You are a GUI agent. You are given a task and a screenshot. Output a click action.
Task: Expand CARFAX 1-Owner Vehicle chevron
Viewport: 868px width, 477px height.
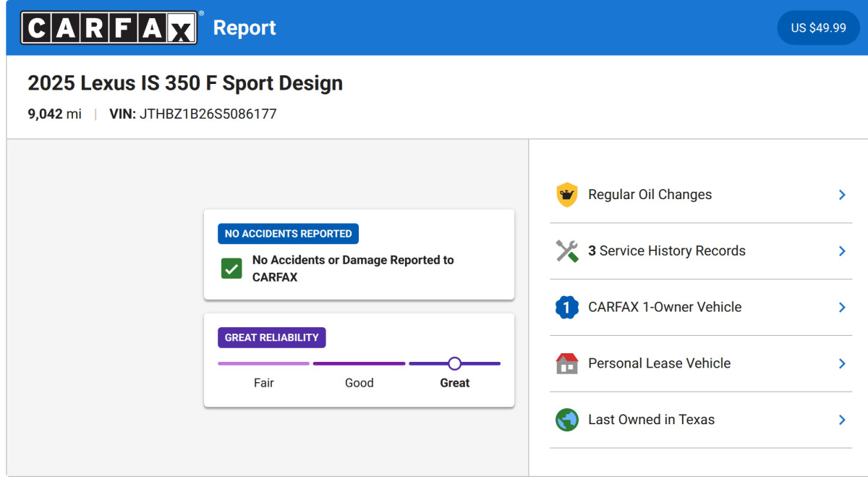(x=842, y=308)
